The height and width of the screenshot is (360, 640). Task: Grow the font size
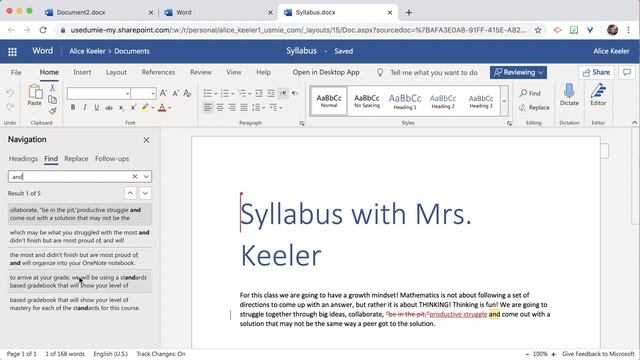coord(163,93)
